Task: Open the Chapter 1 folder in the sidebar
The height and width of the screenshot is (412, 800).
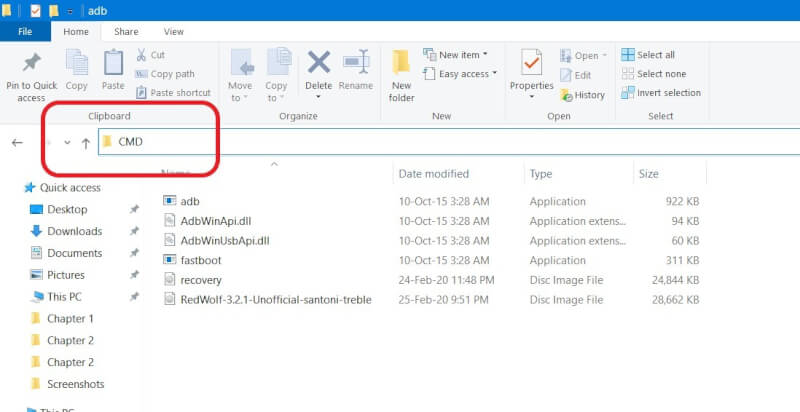Action: pos(62,319)
